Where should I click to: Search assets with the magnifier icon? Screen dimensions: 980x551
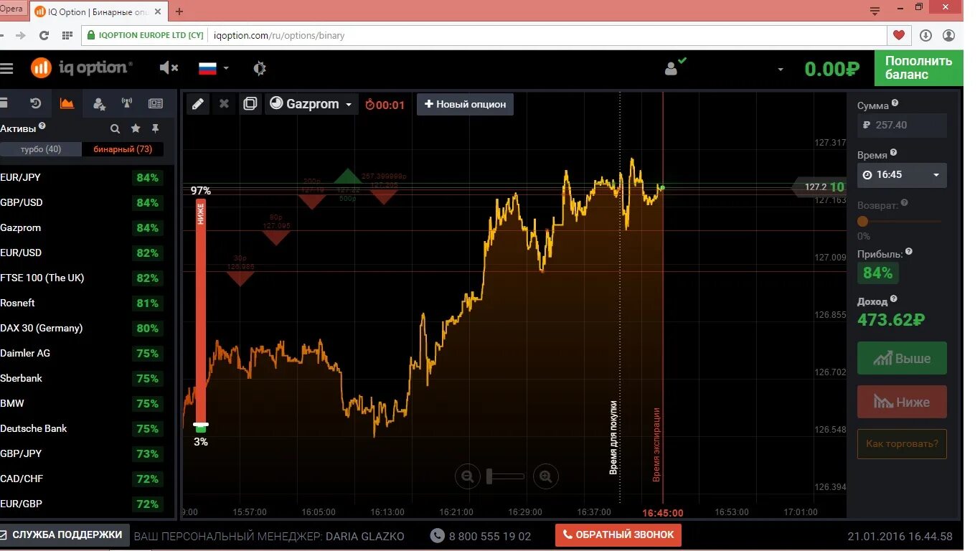115,129
